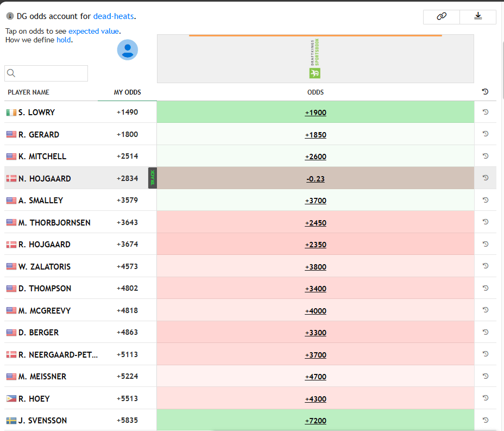Click the history icon in column header

[x=485, y=92]
